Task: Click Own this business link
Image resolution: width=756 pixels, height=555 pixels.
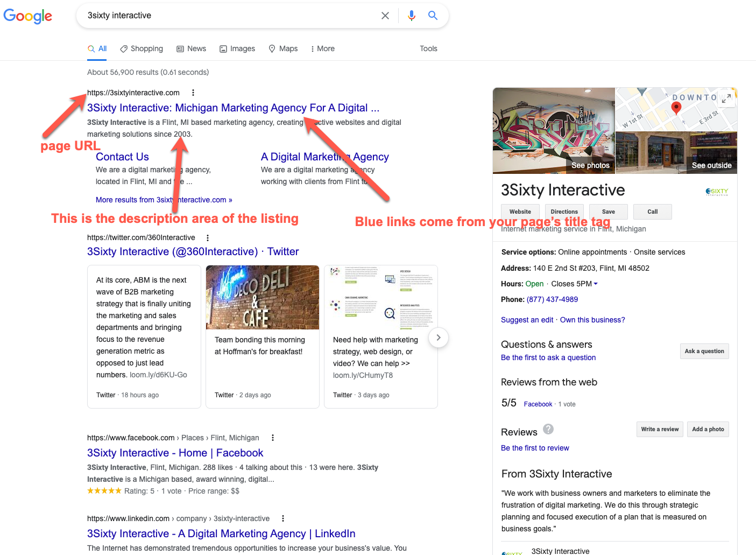Action: pos(592,320)
